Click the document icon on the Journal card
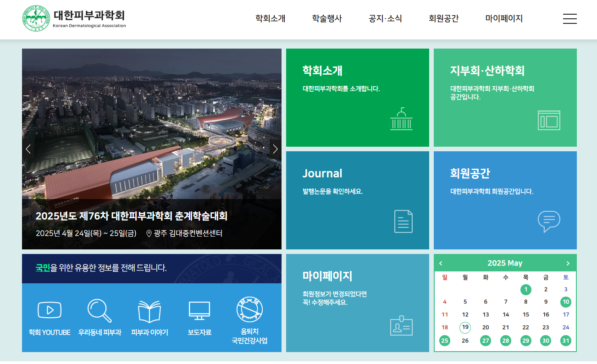This screenshot has height=364, width=597. click(403, 221)
